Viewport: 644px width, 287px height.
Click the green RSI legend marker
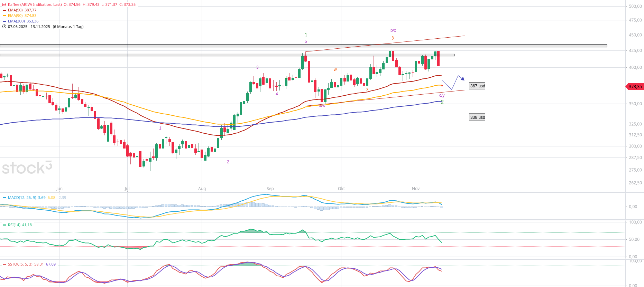coord(4,225)
